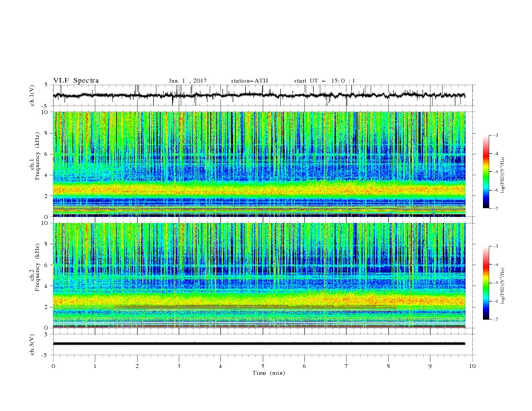
Task: Click tick label "5" on the Time axis
Action: 263,366
